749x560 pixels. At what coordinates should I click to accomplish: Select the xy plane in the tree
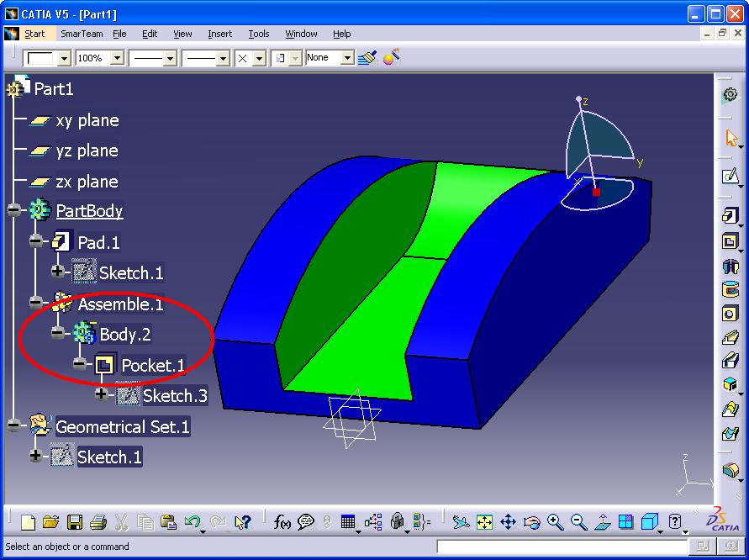click(87, 120)
